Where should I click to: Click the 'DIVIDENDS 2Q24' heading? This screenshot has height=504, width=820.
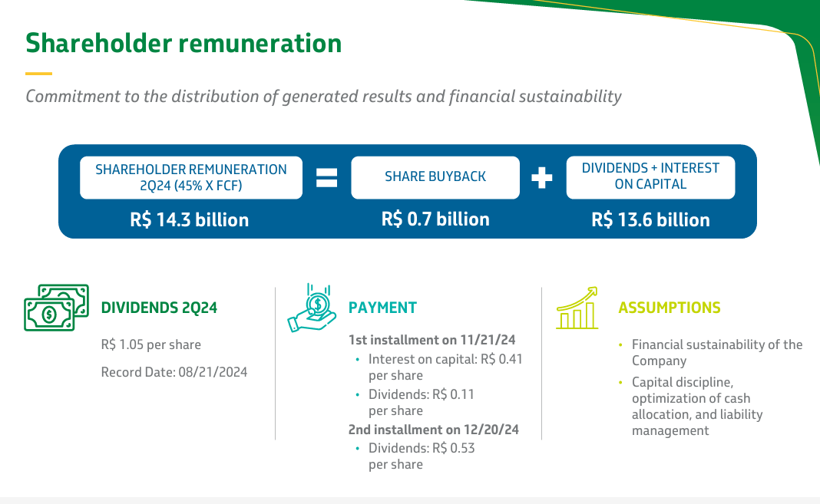tap(159, 308)
